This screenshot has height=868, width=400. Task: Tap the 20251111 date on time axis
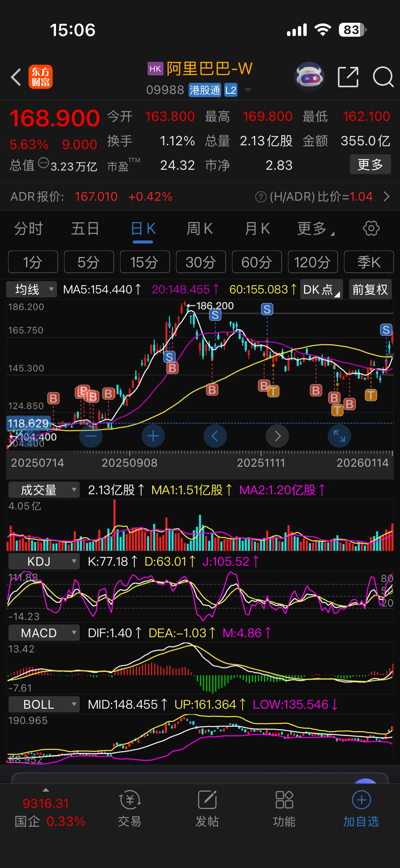(x=261, y=463)
